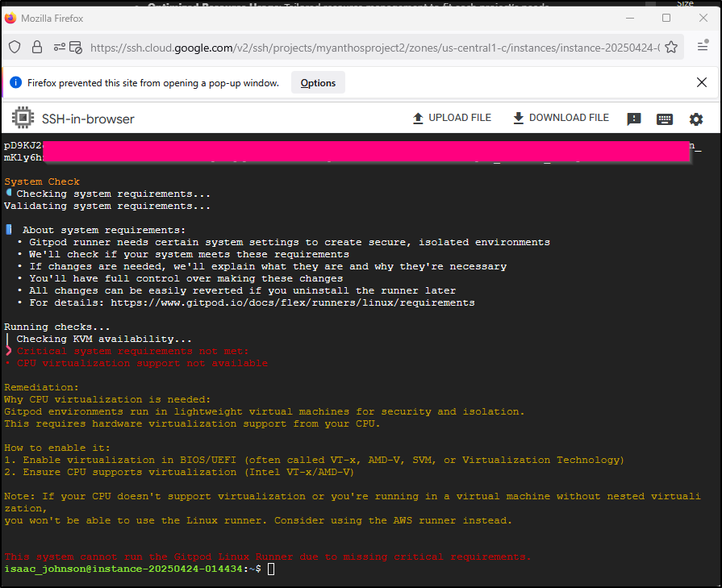Image resolution: width=722 pixels, height=588 pixels.
Task: Maximize the Mozilla Firefox window
Action: [666, 18]
